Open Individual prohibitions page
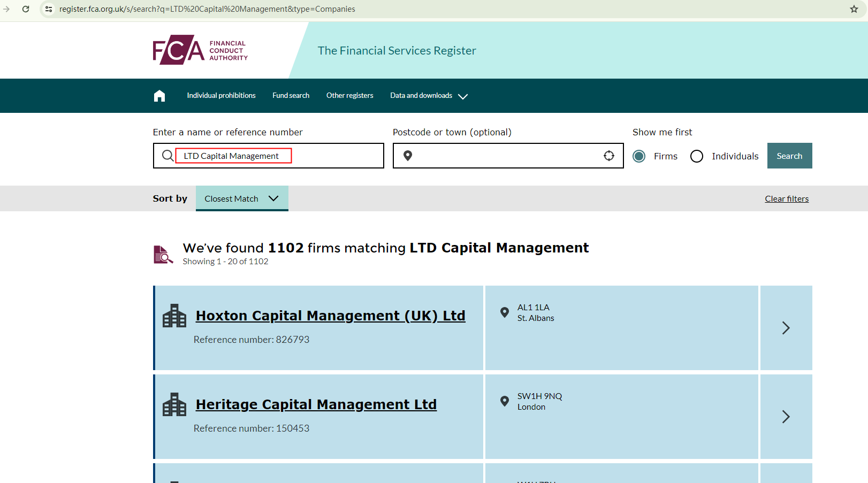This screenshot has width=868, height=483. click(x=221, y=96)
